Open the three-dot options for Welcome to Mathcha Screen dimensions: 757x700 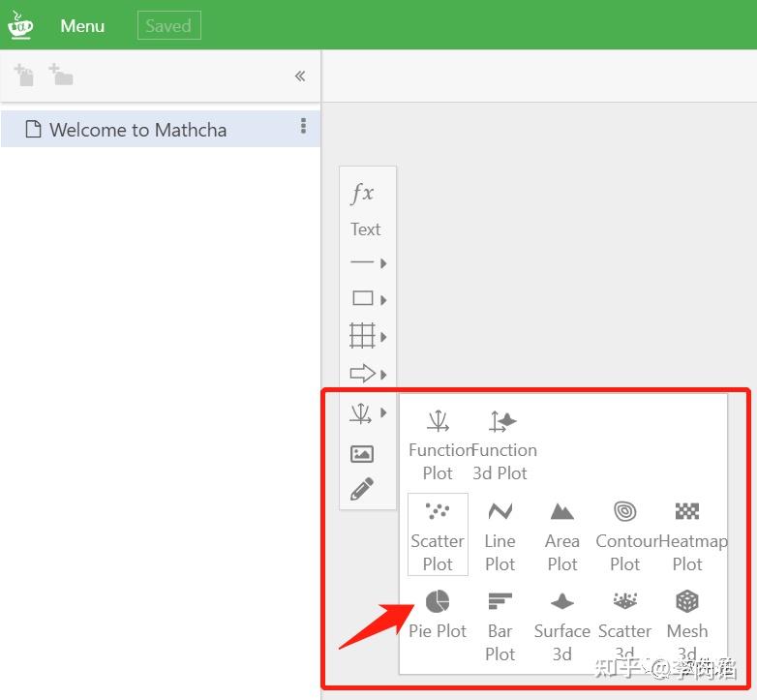tap(303, 126)
